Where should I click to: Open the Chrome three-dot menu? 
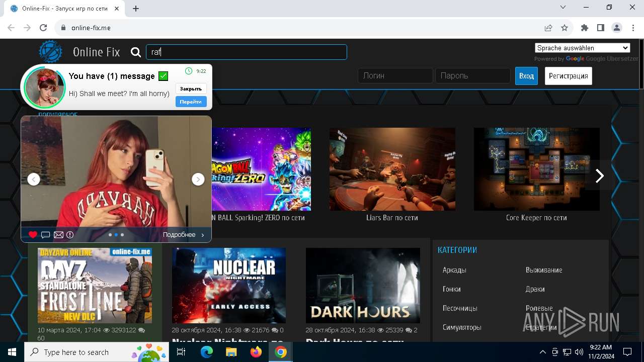point(632,28)
